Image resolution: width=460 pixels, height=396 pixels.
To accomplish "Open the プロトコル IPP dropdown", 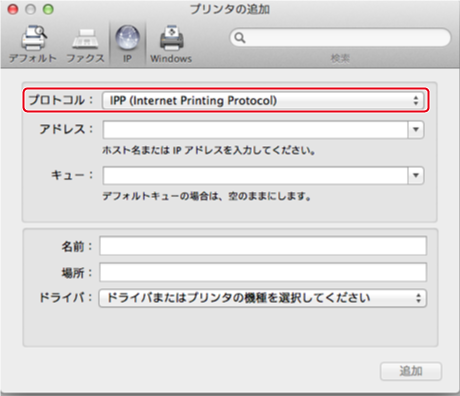I will 263,100.
